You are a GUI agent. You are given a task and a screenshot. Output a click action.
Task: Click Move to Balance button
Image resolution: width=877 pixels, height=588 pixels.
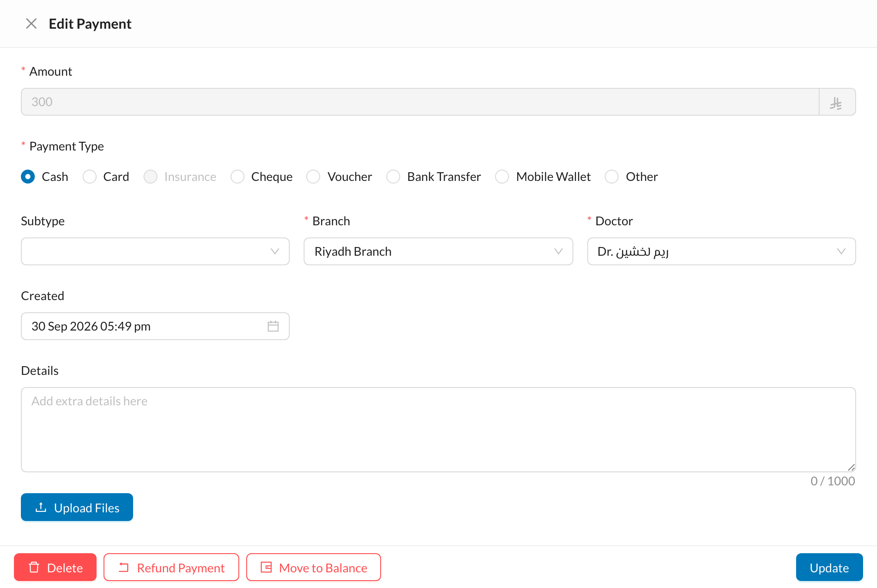click(314, 567)
